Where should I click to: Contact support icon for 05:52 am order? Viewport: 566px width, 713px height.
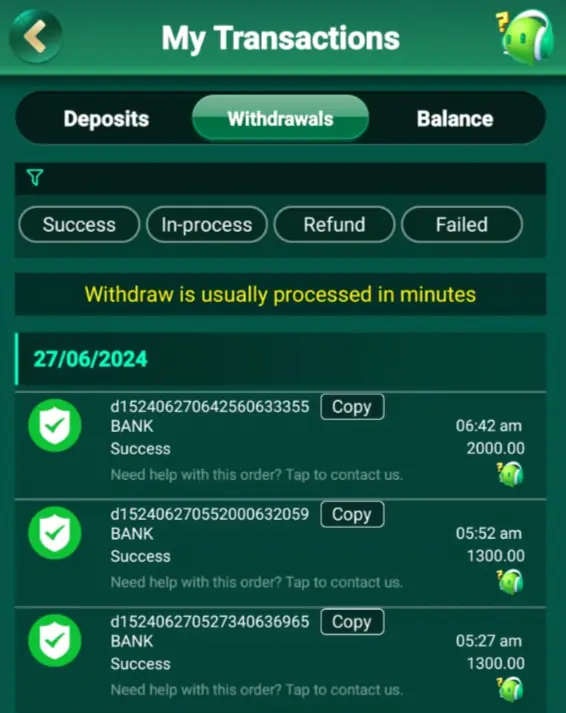[510, 582]
